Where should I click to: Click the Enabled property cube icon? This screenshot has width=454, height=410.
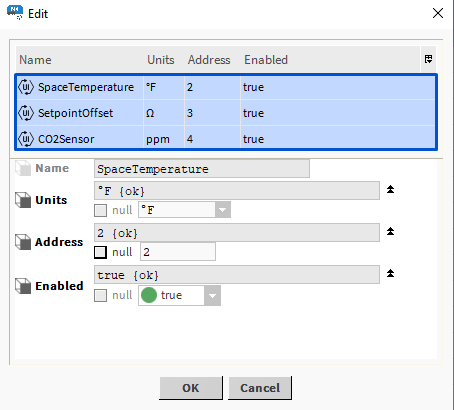(x=23, y=286)
